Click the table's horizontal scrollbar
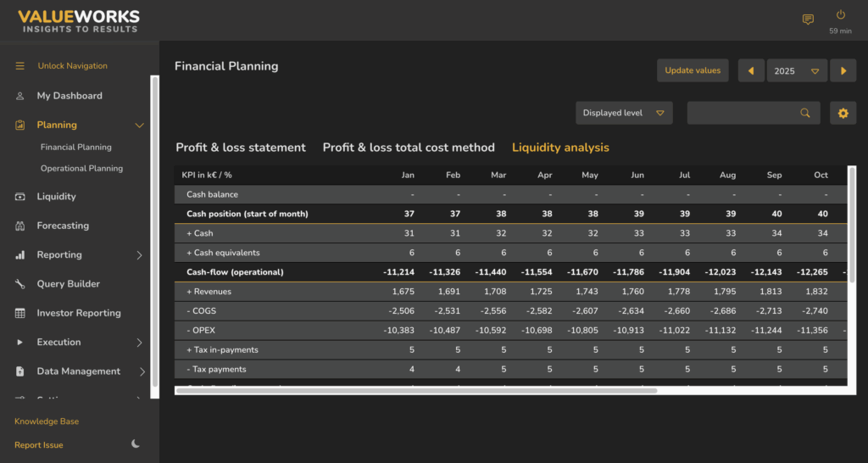The height and width of the screenshot is (463, 868). coord(415,390)
